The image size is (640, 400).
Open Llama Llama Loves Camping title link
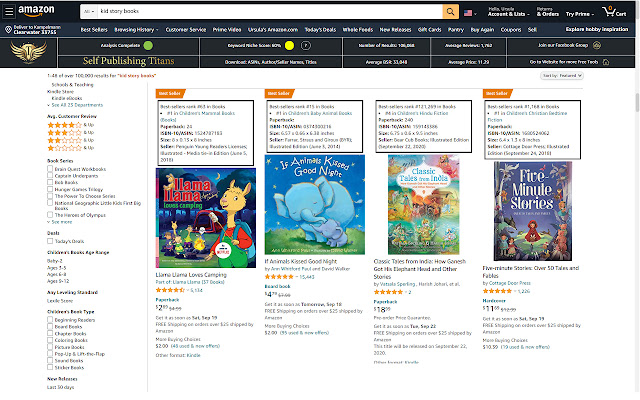click(x=194, y=271)
